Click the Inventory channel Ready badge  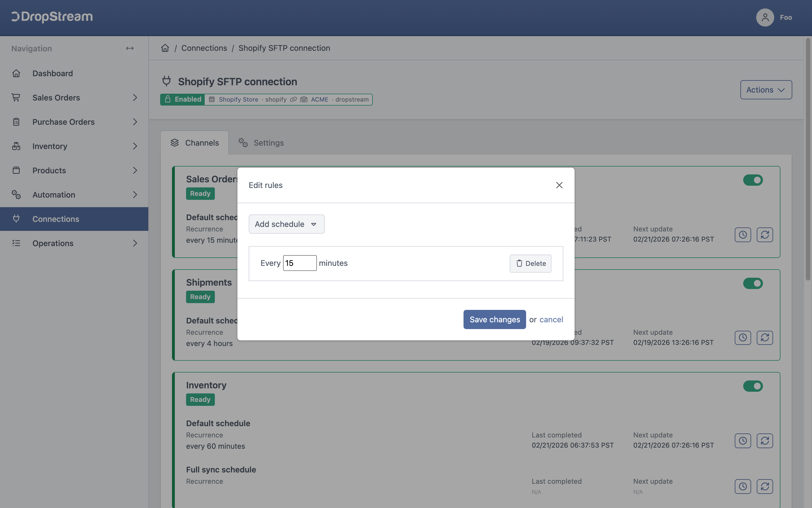pos(200,399)
